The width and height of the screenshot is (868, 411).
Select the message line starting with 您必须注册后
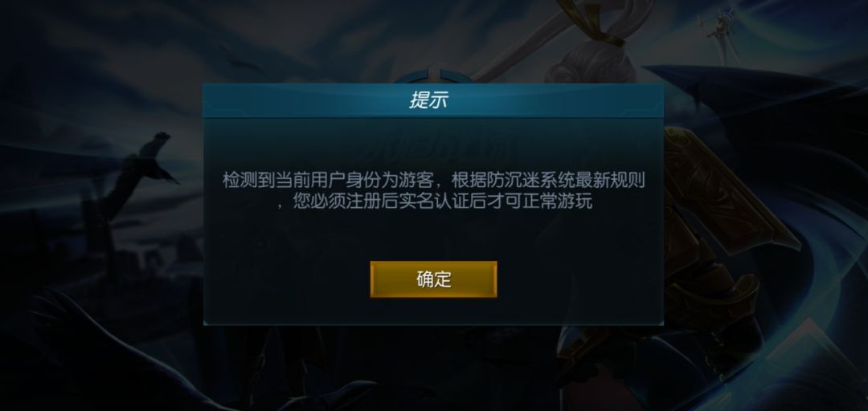pos(435,201)
